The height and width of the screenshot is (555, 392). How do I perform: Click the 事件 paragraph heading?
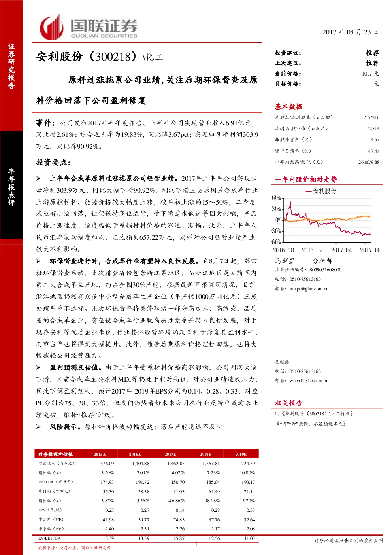point(46,123)
